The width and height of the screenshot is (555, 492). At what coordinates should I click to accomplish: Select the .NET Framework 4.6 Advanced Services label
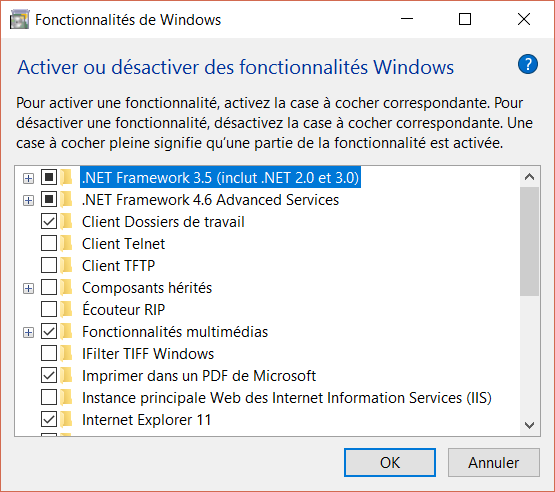pos(211,200)
